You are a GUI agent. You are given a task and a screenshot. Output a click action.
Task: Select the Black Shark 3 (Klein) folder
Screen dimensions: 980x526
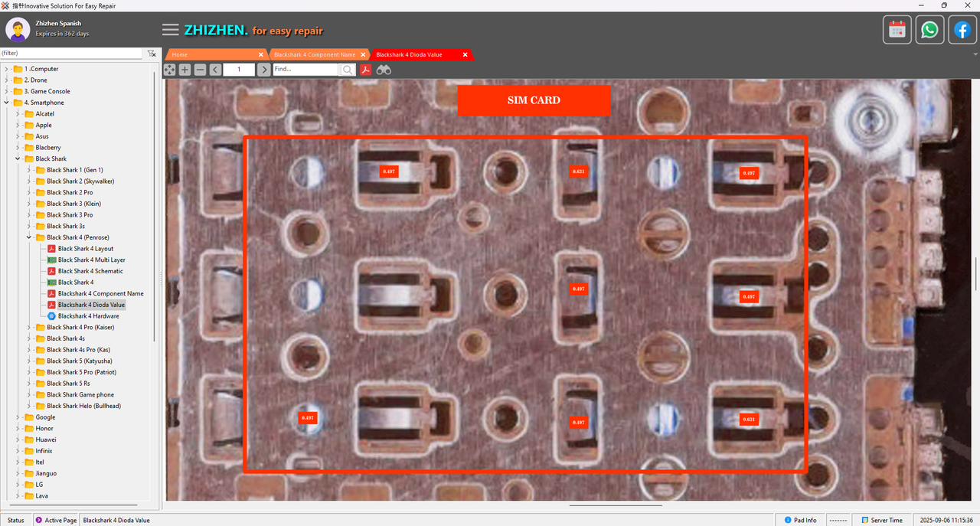point(73,204)
